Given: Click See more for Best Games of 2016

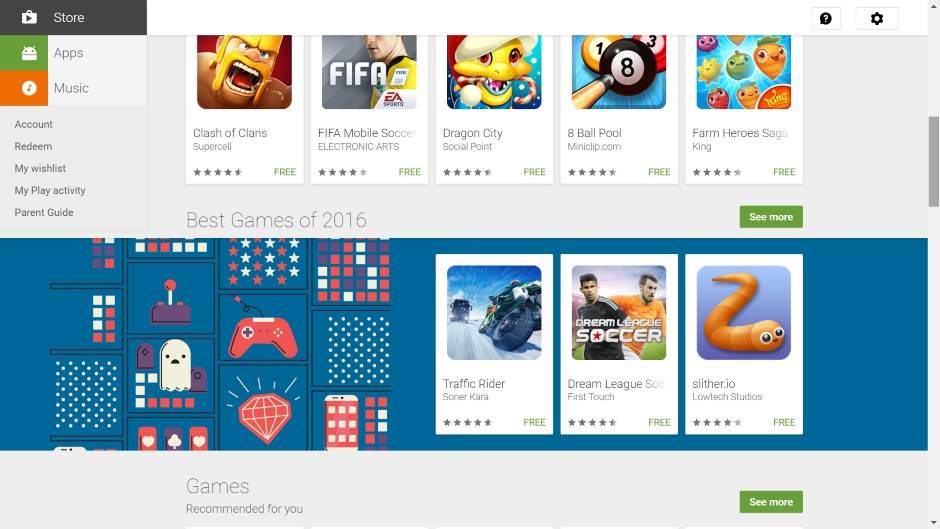Looking at the screenshot, I should point(771,217).
